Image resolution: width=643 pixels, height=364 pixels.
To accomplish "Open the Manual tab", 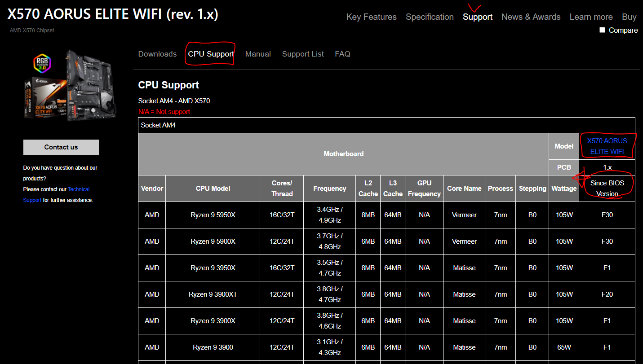I will click(258, 54).
